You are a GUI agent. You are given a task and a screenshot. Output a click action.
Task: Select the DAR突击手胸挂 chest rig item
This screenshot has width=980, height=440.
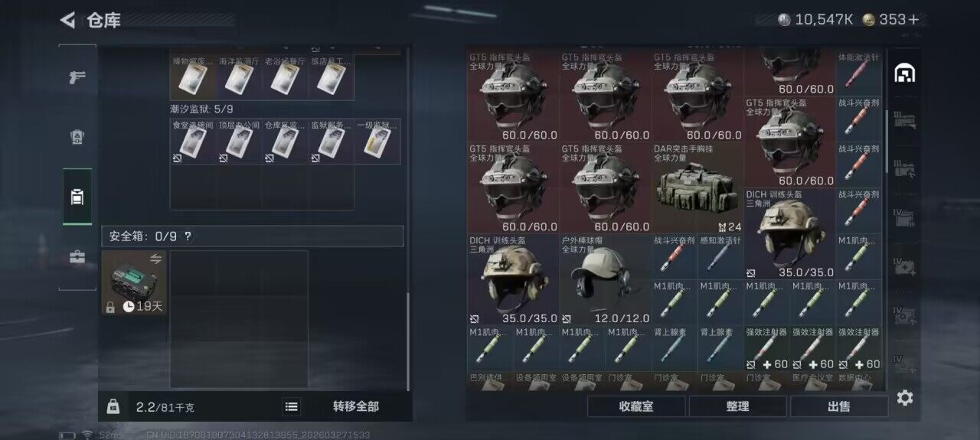(x=697, y=188)
